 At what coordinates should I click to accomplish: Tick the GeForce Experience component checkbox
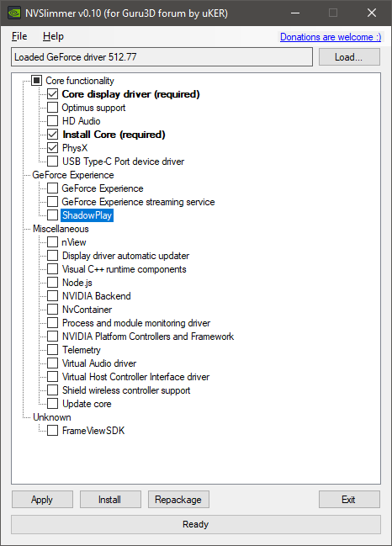(x=52, y=188)
